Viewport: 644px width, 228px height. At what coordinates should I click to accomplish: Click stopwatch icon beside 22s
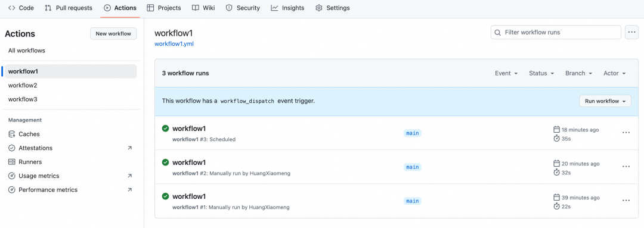(557, 206)
